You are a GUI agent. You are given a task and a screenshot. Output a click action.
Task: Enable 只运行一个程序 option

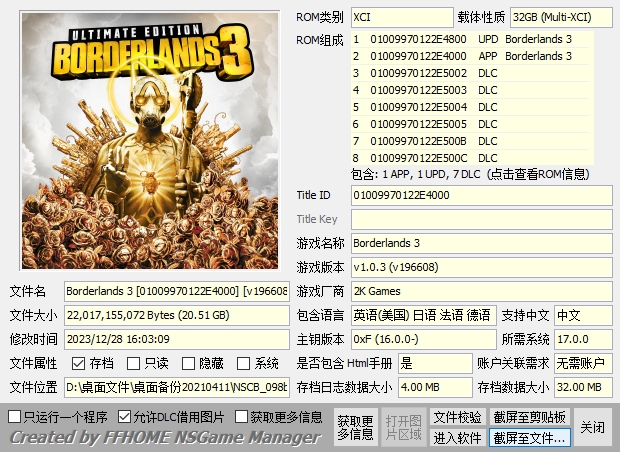pyautogui.click(x=14, y=416)
